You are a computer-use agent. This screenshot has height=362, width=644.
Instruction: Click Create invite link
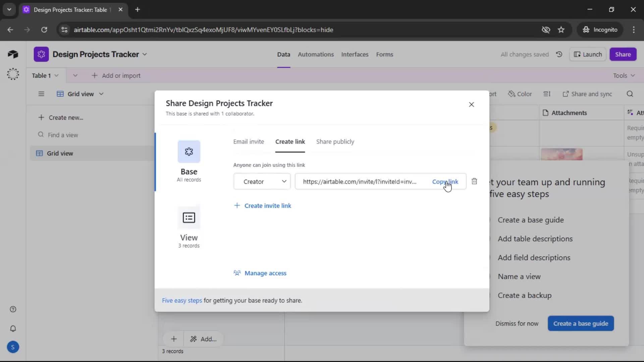(262, 206)
